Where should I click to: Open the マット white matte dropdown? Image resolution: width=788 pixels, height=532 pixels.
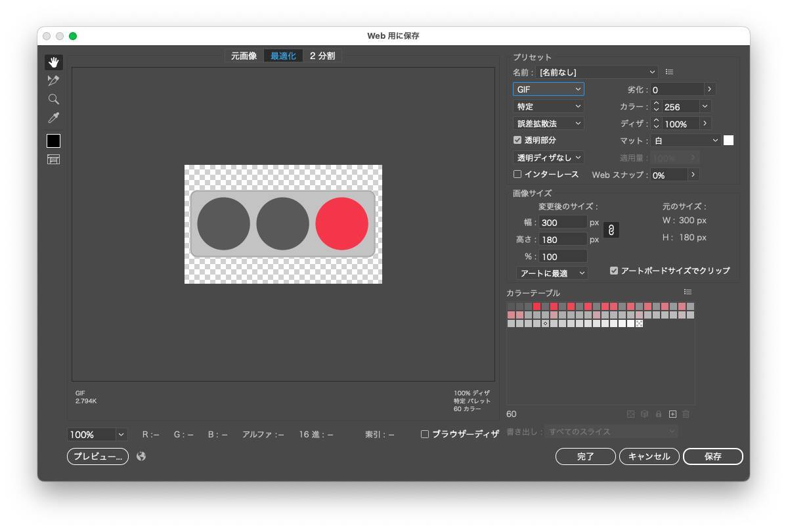click(686, 141)
